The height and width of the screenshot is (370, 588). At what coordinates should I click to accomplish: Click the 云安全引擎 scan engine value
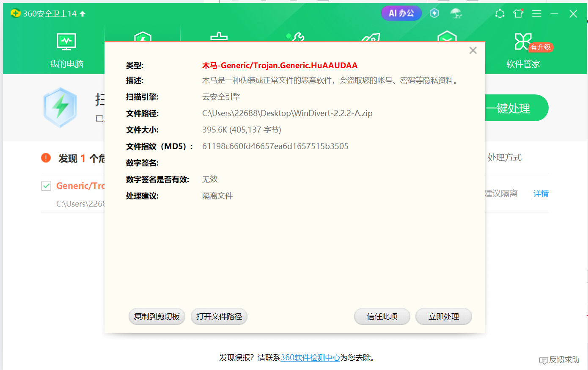point(221,97)
